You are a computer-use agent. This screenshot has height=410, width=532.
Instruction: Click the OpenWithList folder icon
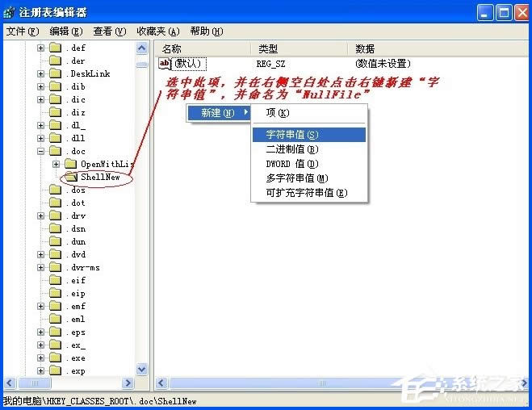71,164
